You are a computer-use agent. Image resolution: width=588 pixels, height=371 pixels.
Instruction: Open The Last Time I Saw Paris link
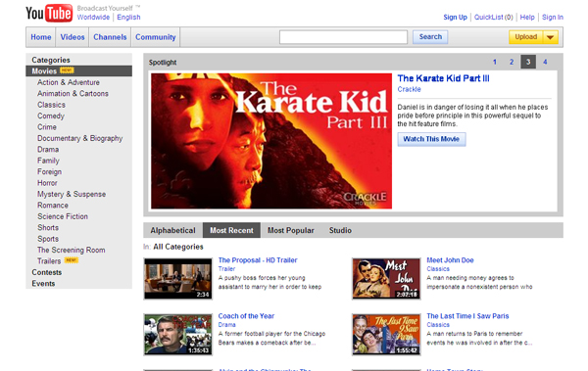[467, 316]
